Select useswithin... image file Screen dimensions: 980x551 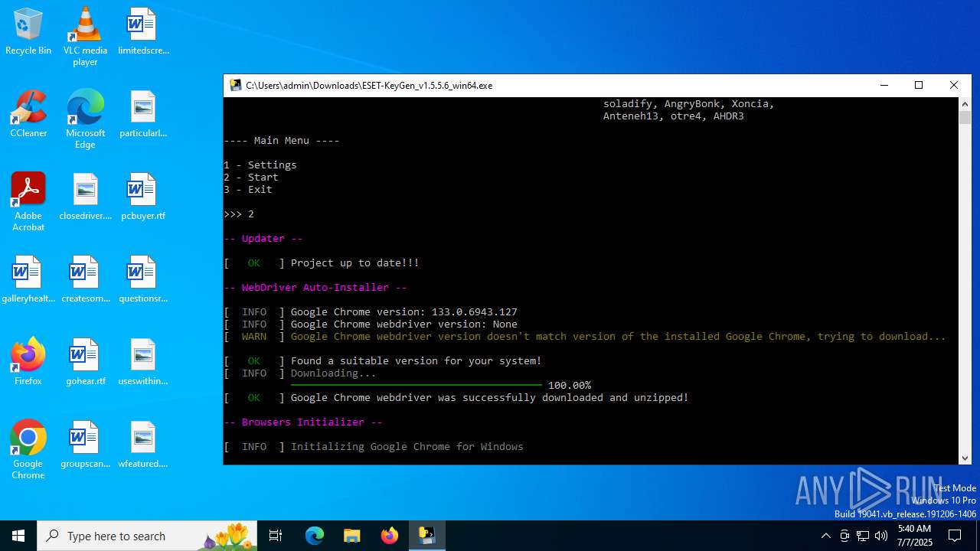point(143,363)
